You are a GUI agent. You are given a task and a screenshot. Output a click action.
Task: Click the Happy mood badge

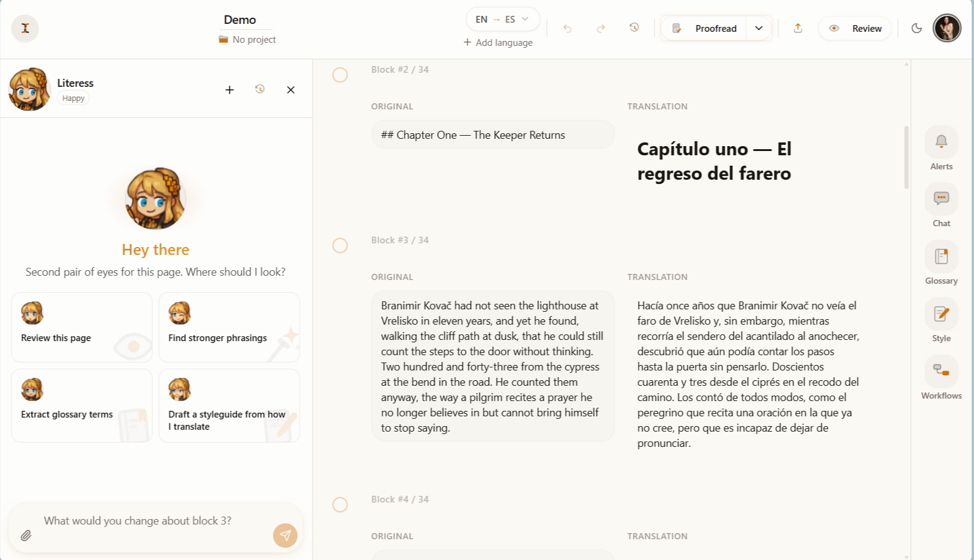pyautogui.click(x=73, y=98)
